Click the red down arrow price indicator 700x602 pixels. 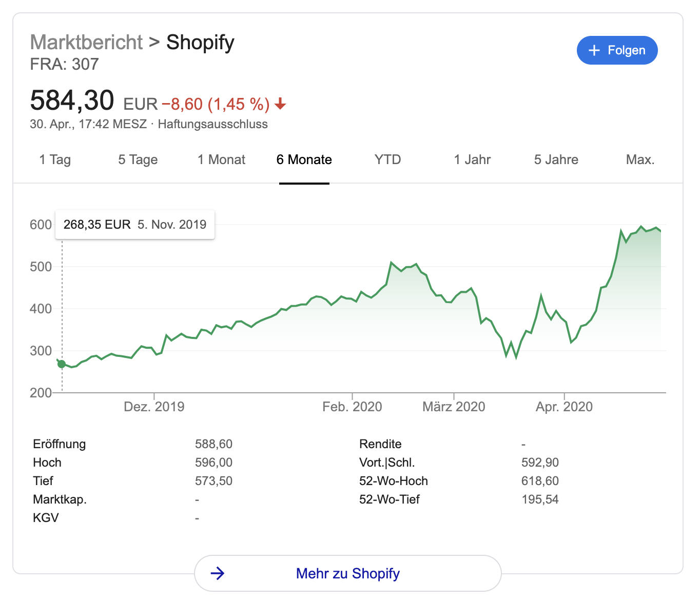[x=280, y=104]
